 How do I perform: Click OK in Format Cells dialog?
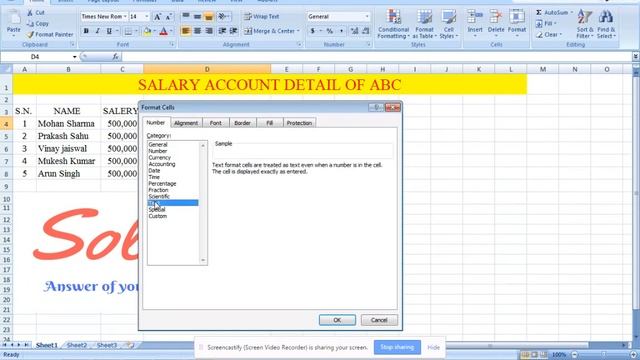[x=337, y=320]
